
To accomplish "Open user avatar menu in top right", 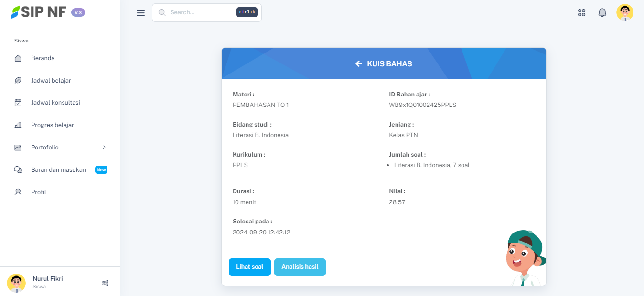I will [624, 13].
